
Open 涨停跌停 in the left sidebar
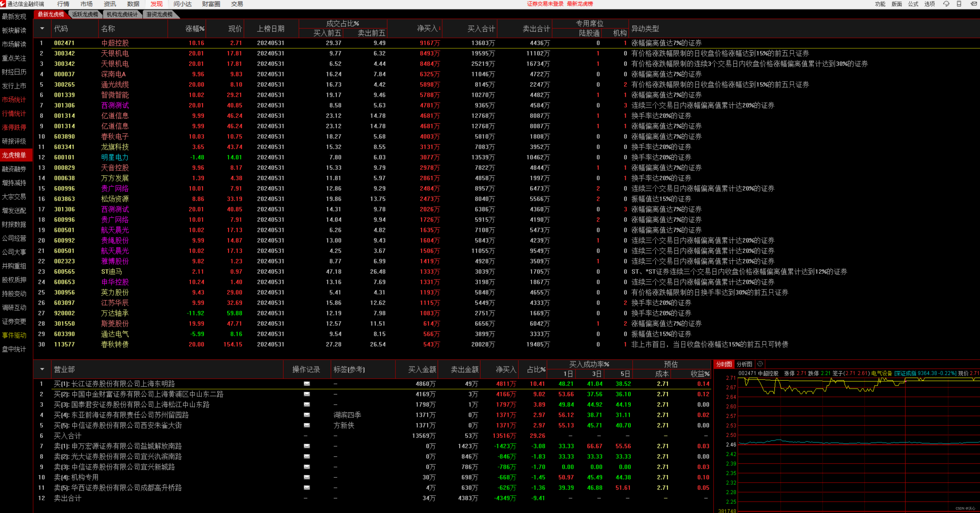click(x=14, y=128)
